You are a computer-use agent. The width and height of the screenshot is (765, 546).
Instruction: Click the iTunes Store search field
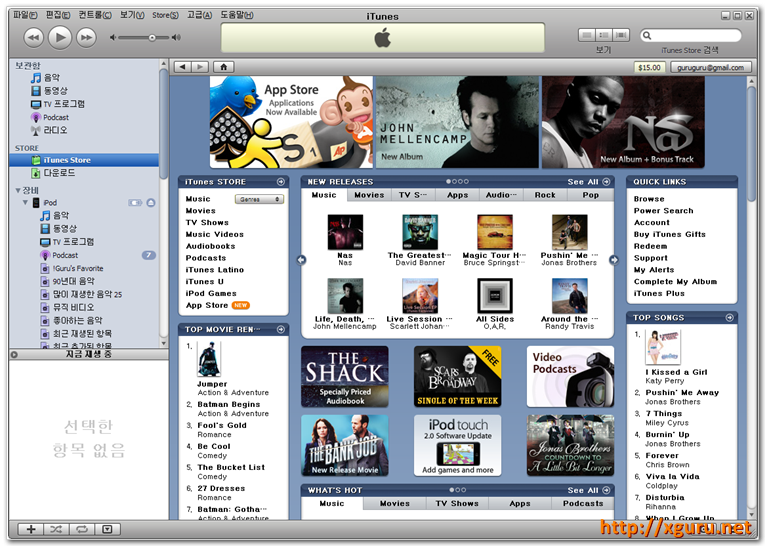690,35
